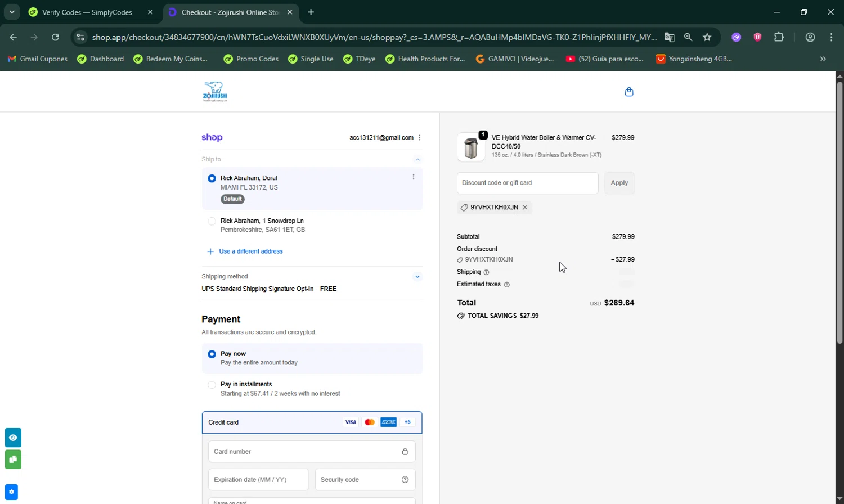Viewport: 844px width, 504px height.
Task: Open the Gmail Cupones bookmark
Action: [x=37, y=58]
